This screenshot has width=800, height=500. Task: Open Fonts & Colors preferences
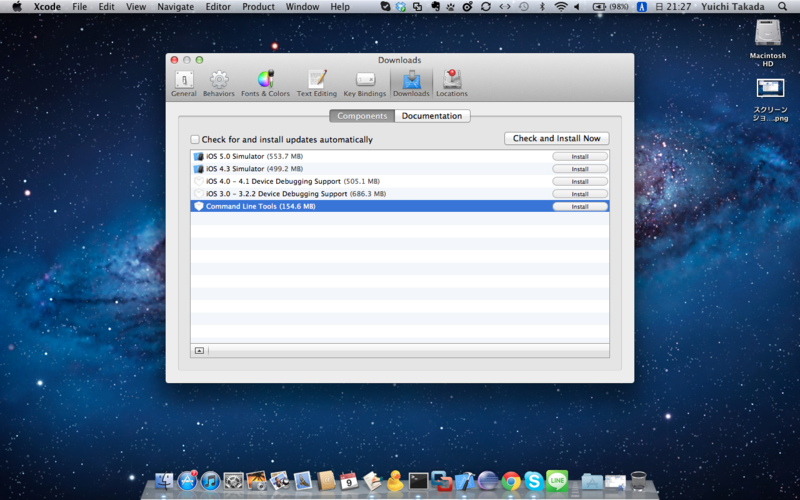pyautogui.click(x=265, y=84)
